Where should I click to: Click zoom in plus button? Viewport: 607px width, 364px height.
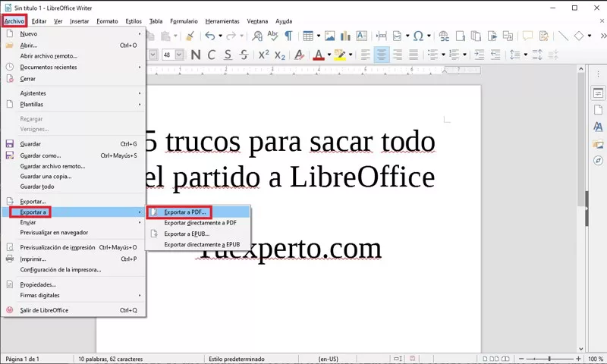pyautogui.click(x=578, y=359)
